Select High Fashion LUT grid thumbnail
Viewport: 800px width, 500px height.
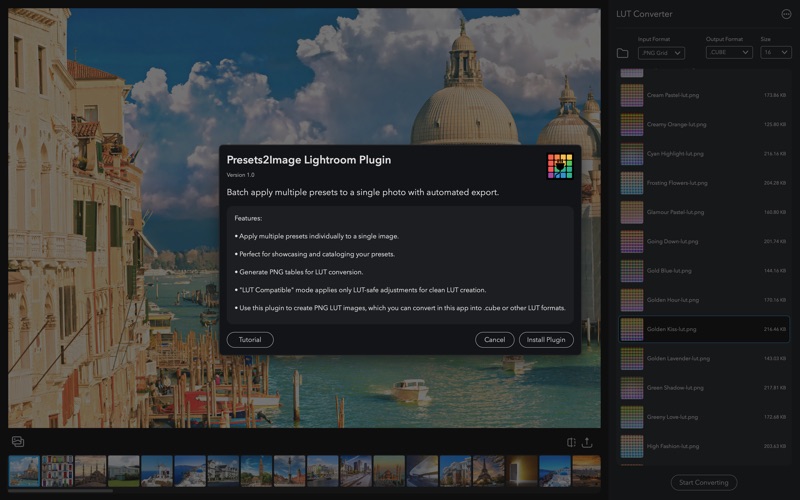tap(632, 446)
